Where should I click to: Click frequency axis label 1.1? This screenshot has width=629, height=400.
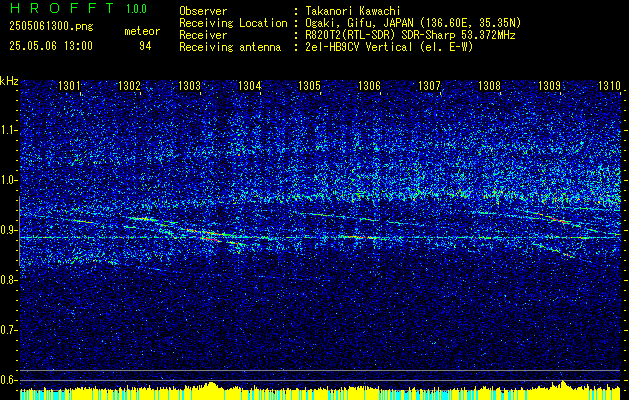(x=9, y=130)
